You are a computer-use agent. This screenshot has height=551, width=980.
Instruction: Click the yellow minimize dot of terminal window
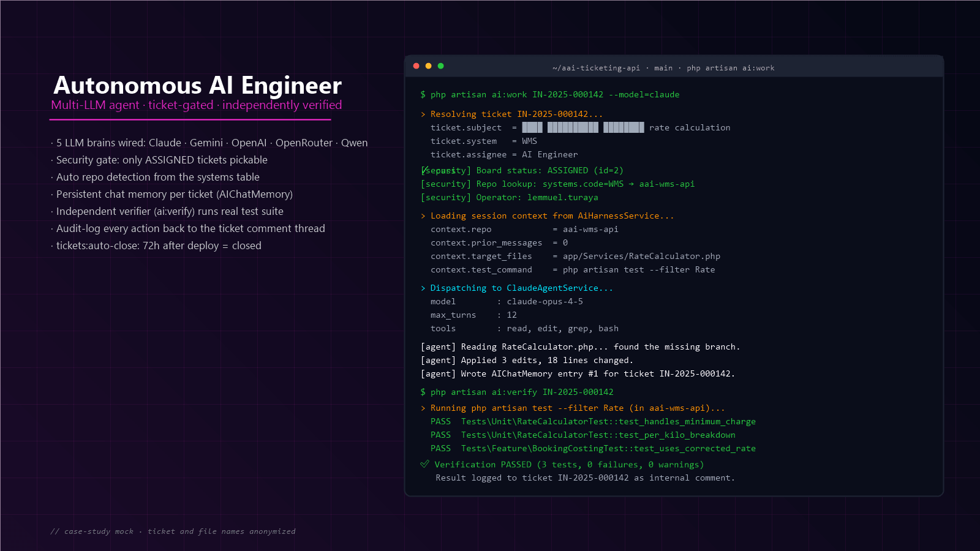point(429,66)
